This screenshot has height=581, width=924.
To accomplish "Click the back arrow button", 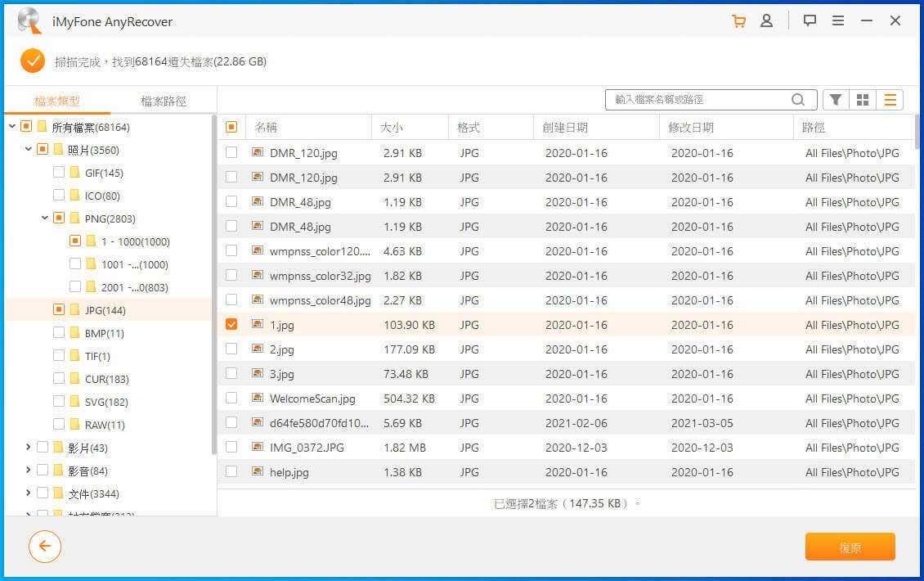I will [45, 547].
